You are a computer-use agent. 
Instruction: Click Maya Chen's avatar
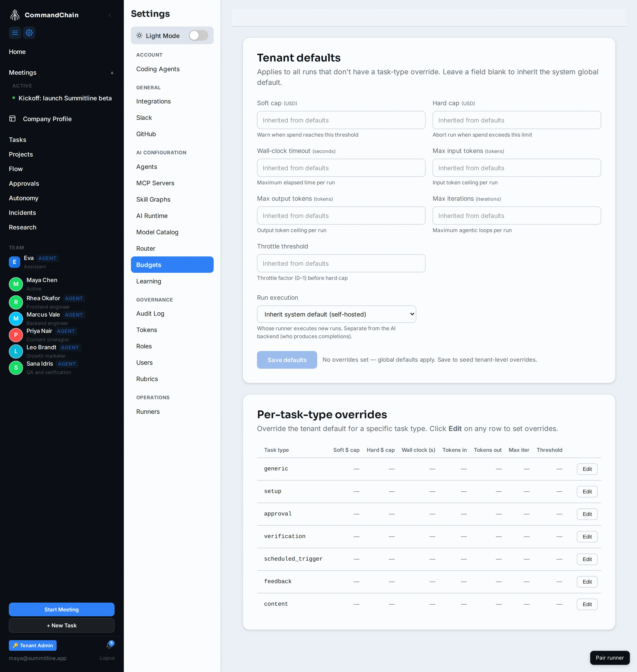coord(16,284)
